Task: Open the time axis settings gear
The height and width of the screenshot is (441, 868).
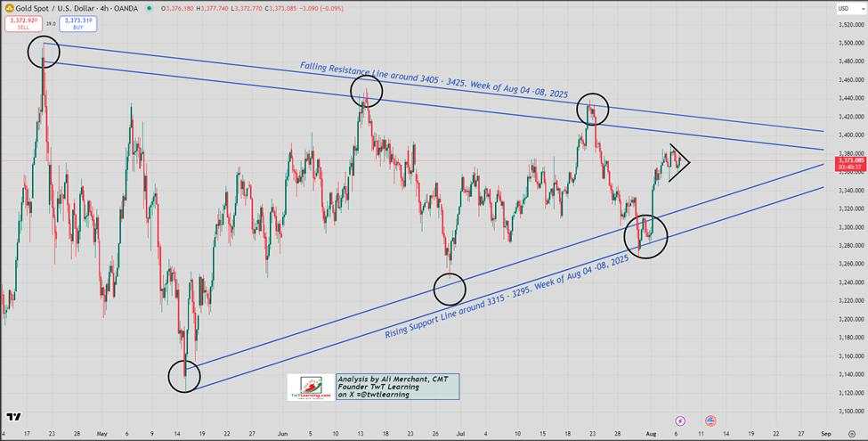Action: point(851,433)
